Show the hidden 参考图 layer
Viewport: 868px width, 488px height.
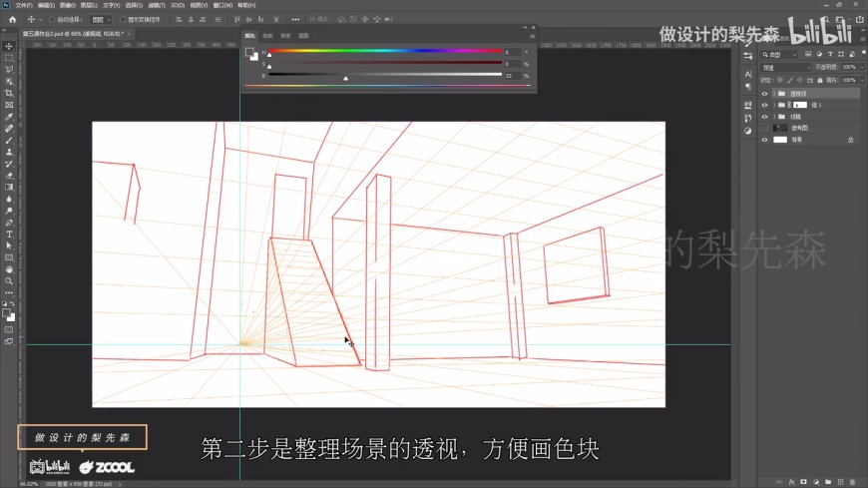764,128
